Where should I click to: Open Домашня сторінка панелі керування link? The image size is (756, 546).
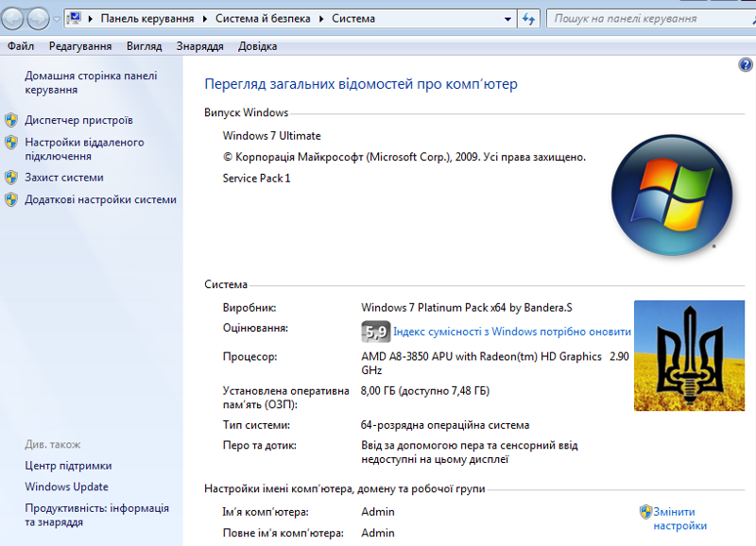pos(91,82)
